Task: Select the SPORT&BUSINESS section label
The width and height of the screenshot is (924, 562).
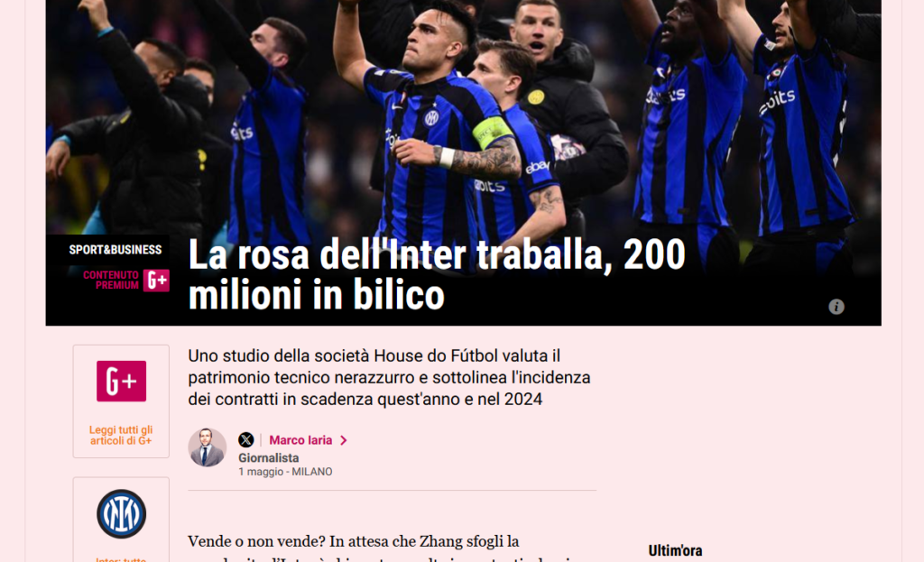Action: [x=115, y=250]
